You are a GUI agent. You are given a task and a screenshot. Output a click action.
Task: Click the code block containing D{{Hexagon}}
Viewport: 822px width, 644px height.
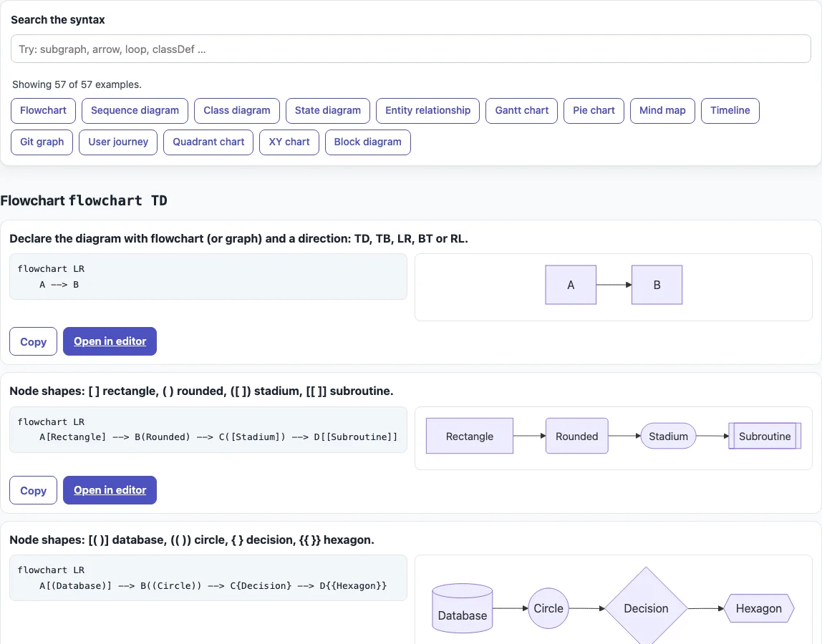pyautogui.click(x=208, y=578)
